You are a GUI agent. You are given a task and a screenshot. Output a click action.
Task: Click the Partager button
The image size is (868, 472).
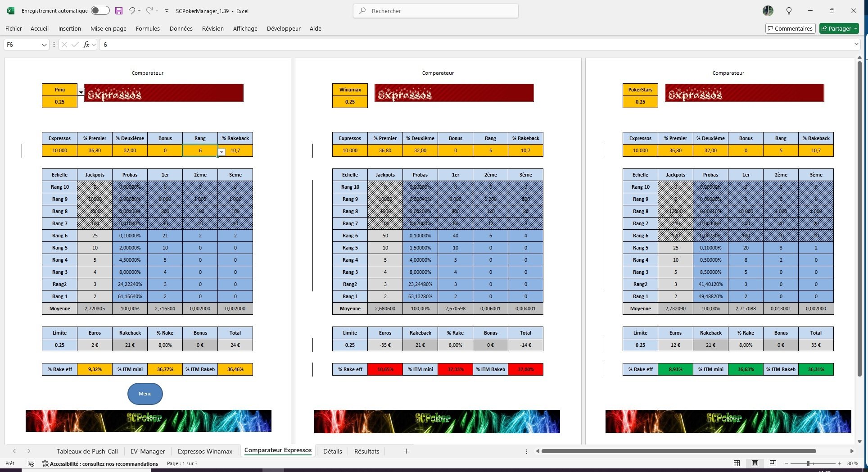pos(839,28)
